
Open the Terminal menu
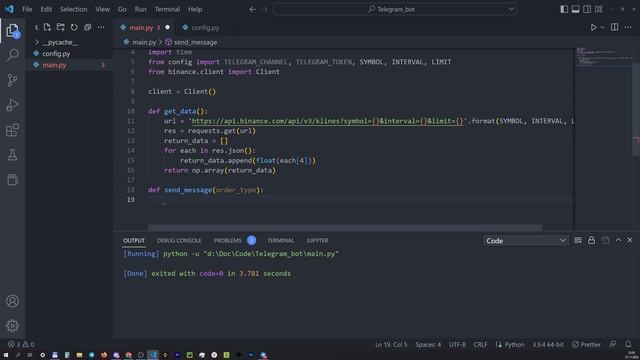tap(167, 9)
